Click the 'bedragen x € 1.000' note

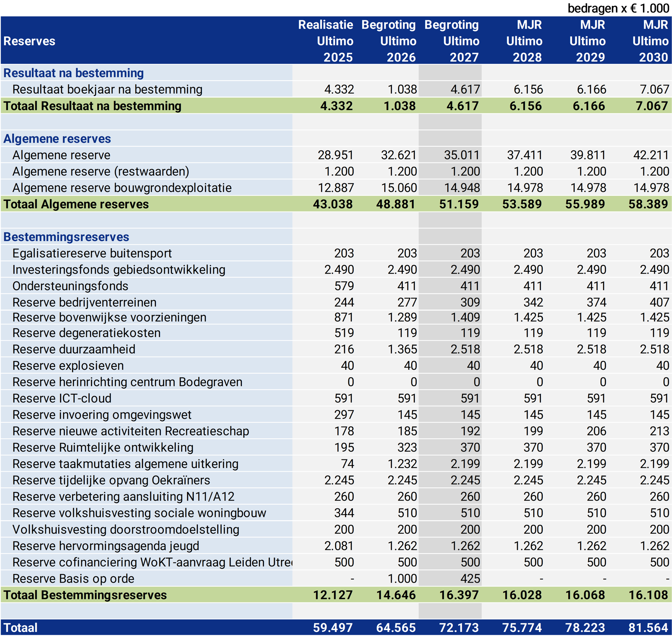coord(618,8)
